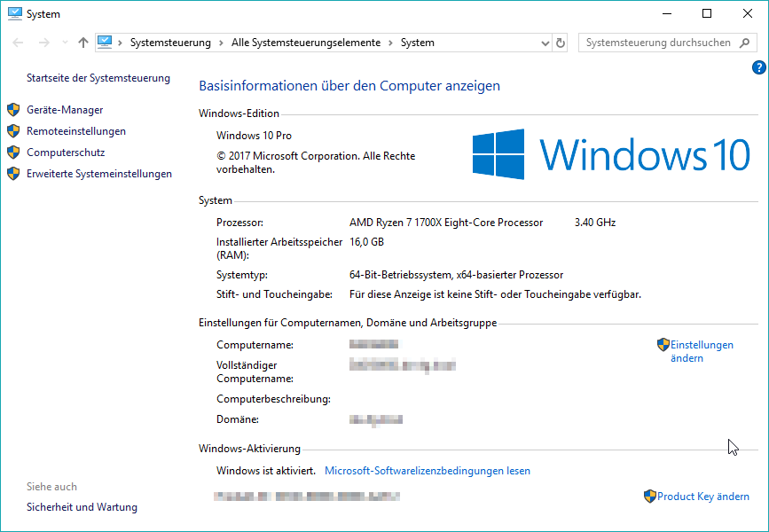
Task: Click Einstellungen ändern link
Action: (x=702, y=351)
